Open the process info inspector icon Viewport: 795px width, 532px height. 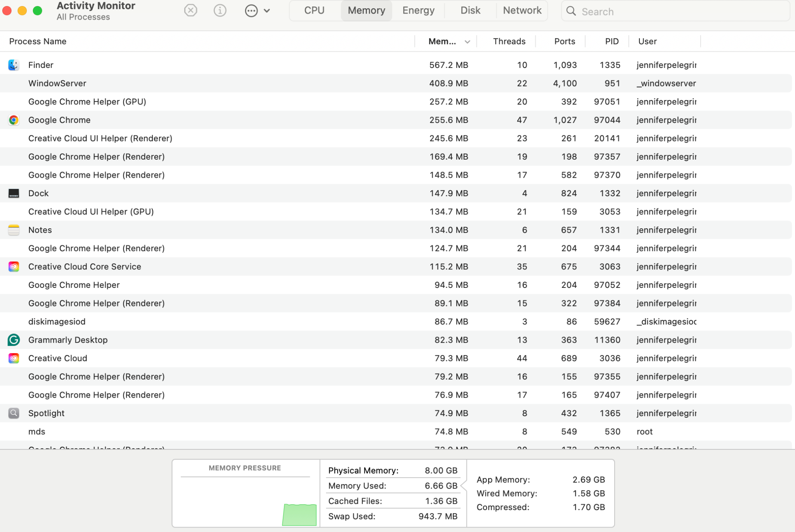[x=220, y=10]
